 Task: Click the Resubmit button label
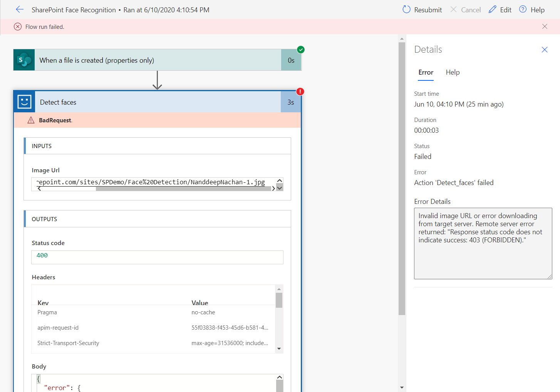(x=428, y=10)
